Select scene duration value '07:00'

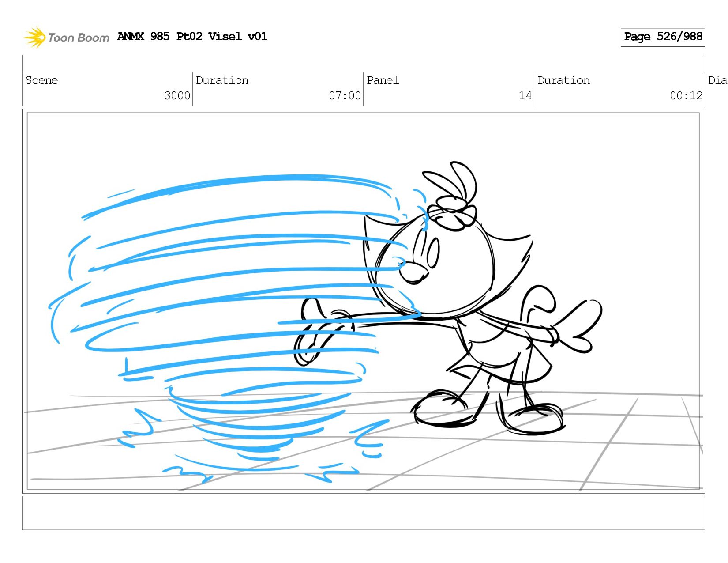[x=345, y=96]
